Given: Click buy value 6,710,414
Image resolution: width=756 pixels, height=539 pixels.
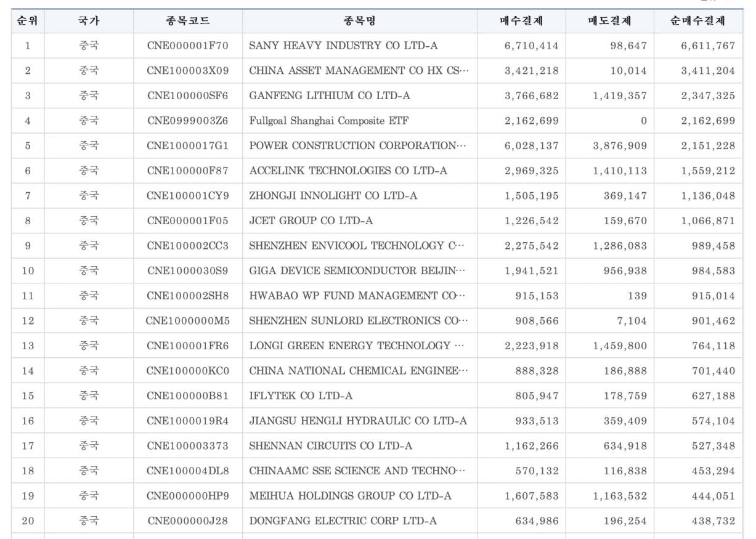Looking at the screenshot, I should tap(531, 45).
